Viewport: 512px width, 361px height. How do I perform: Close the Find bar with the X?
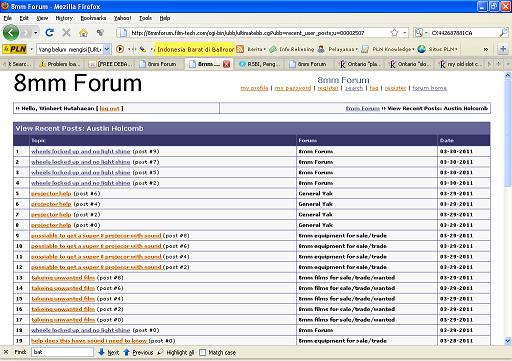pyautogui.click(x=6, y=352)
